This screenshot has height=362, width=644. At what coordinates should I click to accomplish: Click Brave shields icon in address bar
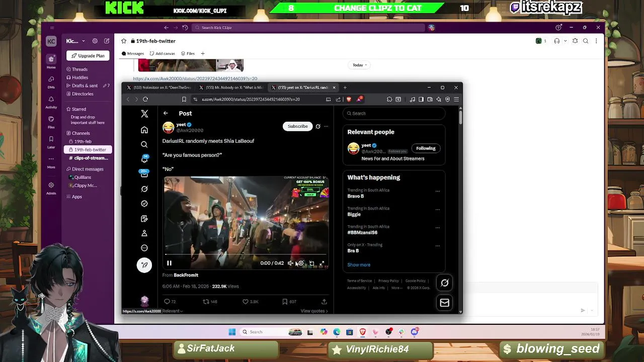[349, 99]
